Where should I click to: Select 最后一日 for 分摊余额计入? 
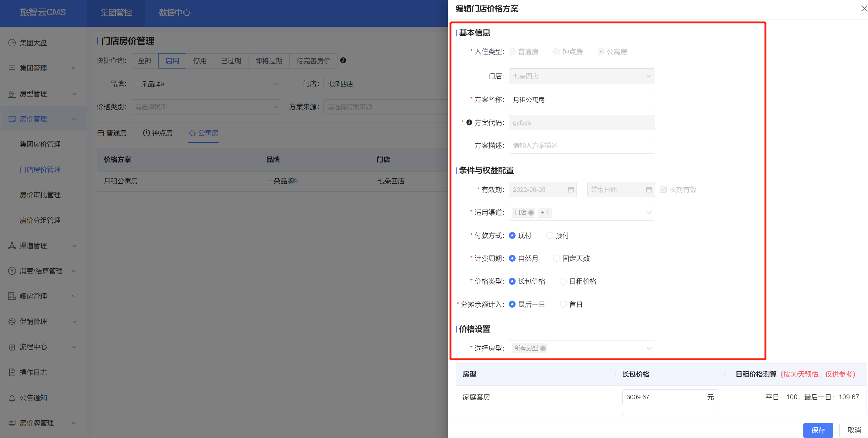pyautogui.click(x=512, y=304)
